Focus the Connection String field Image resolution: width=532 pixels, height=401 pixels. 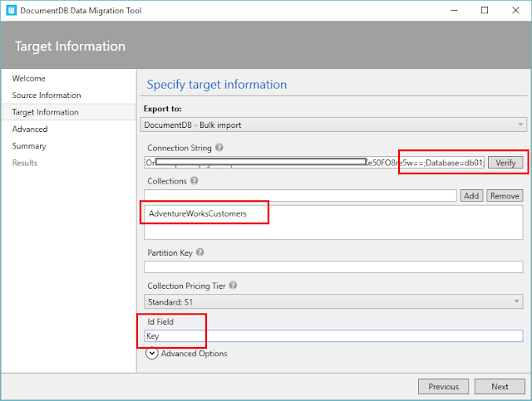314,163
